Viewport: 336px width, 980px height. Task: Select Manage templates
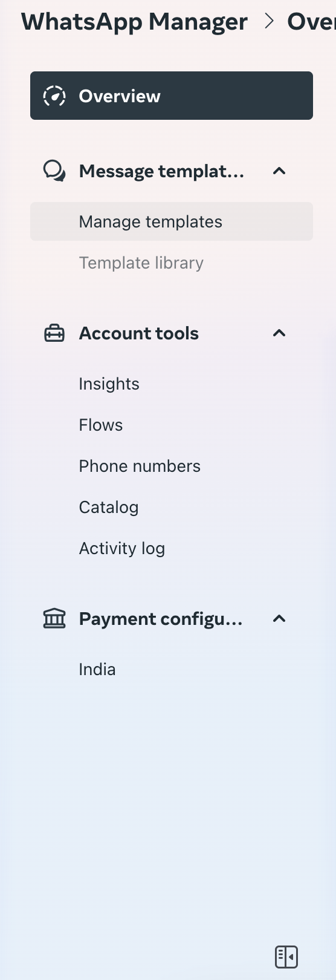pos(172,221)
